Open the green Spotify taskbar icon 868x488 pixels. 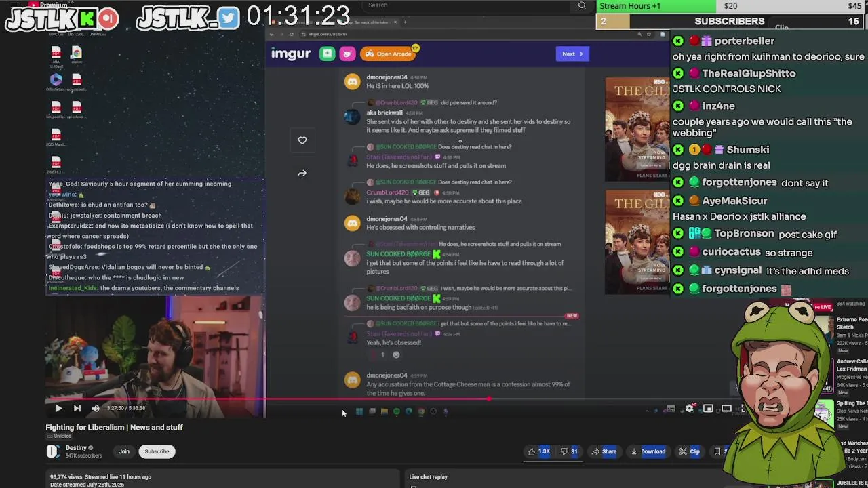pyautogui.click(x=396, y=411)
